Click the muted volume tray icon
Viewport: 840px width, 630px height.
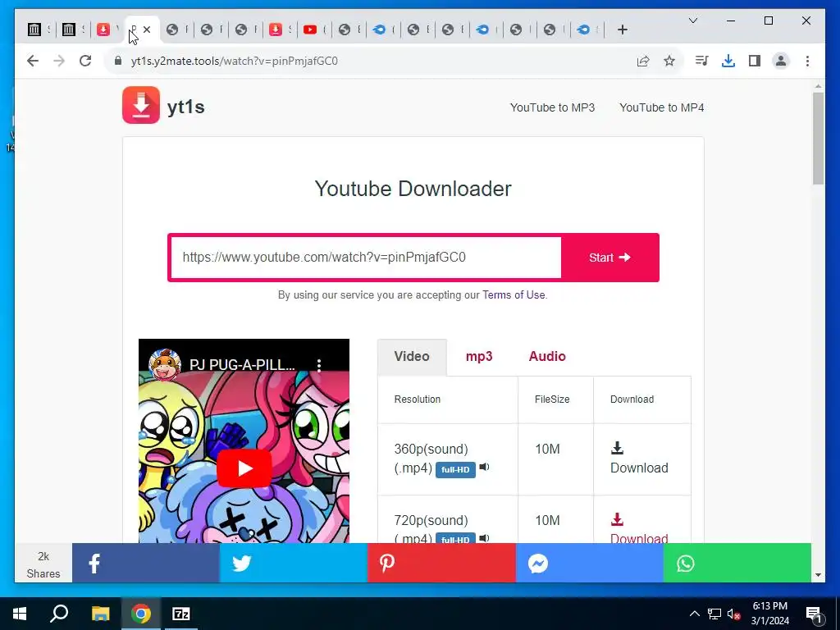coord(734,614)
